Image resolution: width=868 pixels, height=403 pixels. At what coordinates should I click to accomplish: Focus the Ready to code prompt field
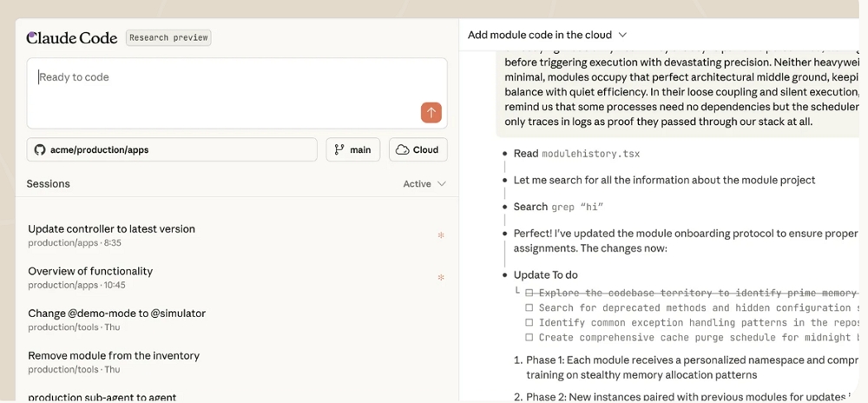tap(237, 93)
